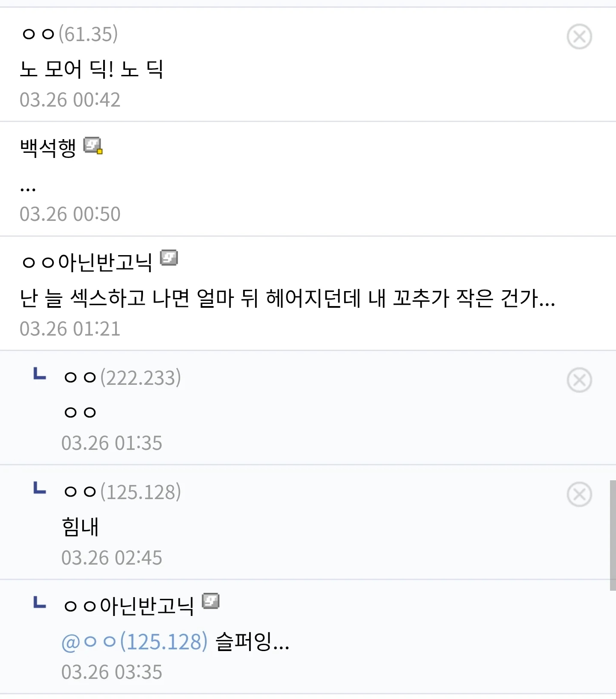This screenshot has width=616, height=699.
Task: Open the 백석행 user nickname
Action: (x=48, y=148)
